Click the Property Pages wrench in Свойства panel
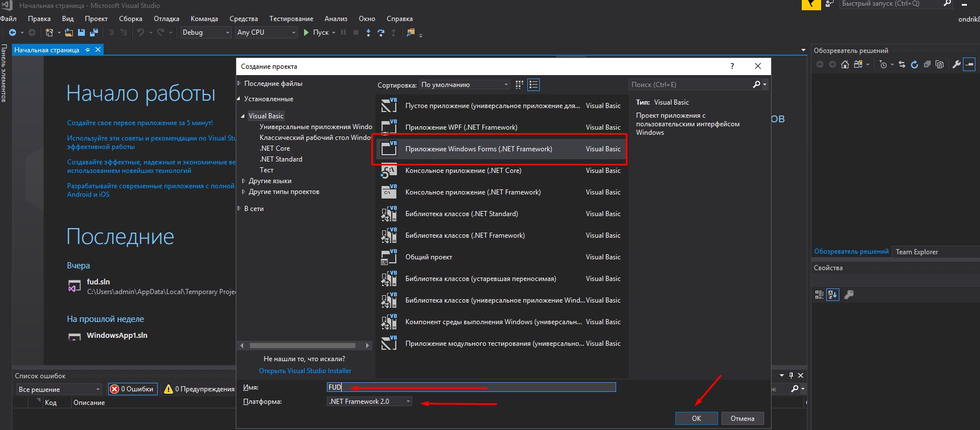This screenshot has width=980, height=430. (849, 295)
